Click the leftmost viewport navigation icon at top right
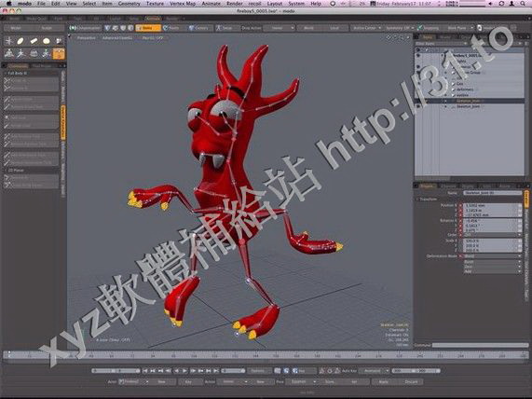This screenshot has height=399, width=532. (x=389, y=38)
